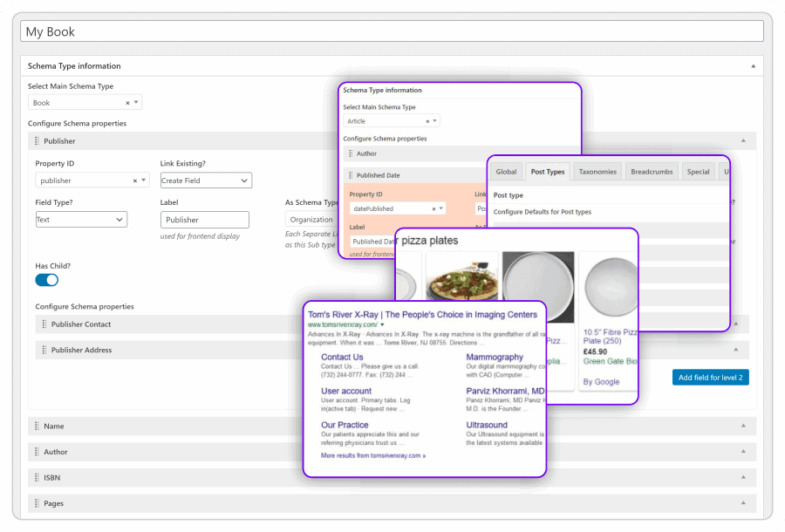Image resolution: width=785 pixels, height=532 pixels.
Task: Grab the Published Date drag handle
Action: point(351,175)
